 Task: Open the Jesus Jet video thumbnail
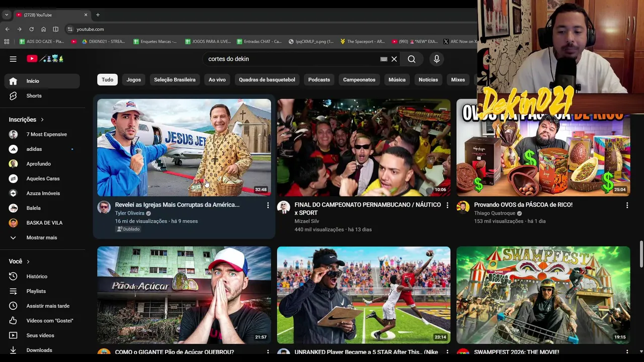pyautogui.click(x=184, y=147)
